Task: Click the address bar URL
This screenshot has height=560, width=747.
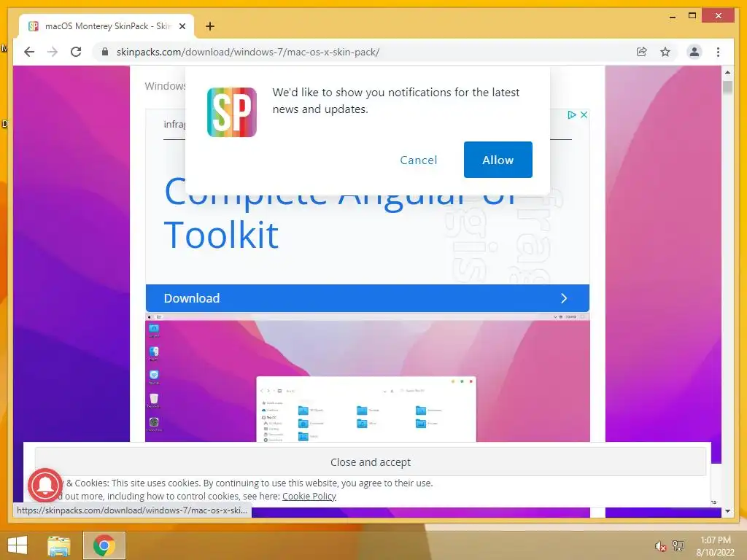Action: [x=248, y=52]
